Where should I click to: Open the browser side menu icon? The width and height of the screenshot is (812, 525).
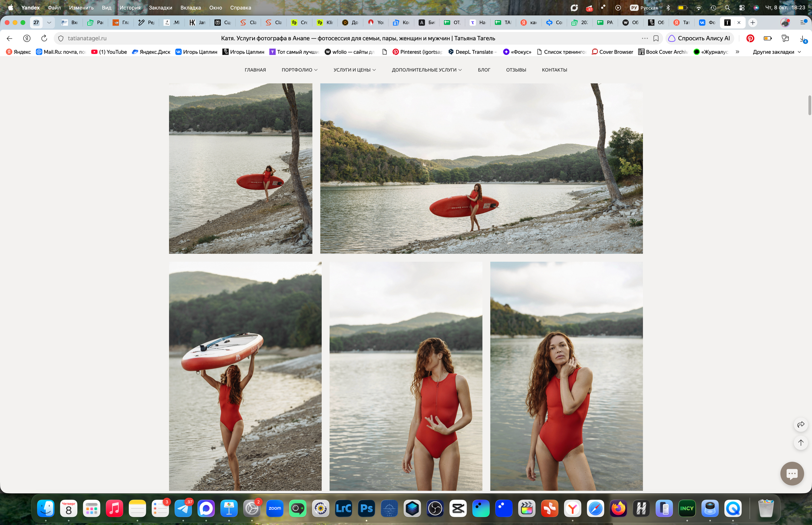point(803,23)
